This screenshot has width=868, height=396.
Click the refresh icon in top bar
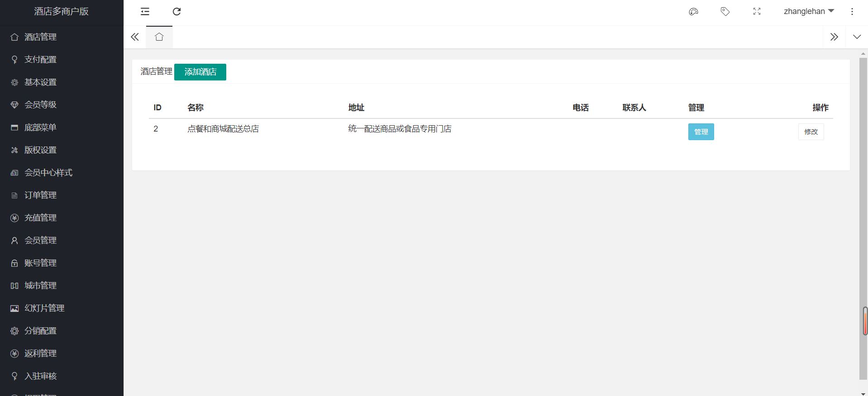pyautogui.click(x=176, y=12)
